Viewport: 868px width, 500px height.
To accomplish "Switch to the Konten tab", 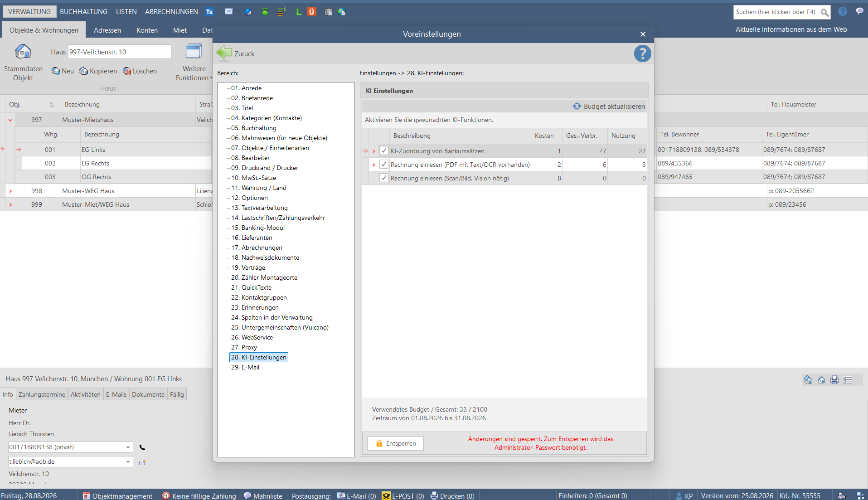I will tap(147, 30).
